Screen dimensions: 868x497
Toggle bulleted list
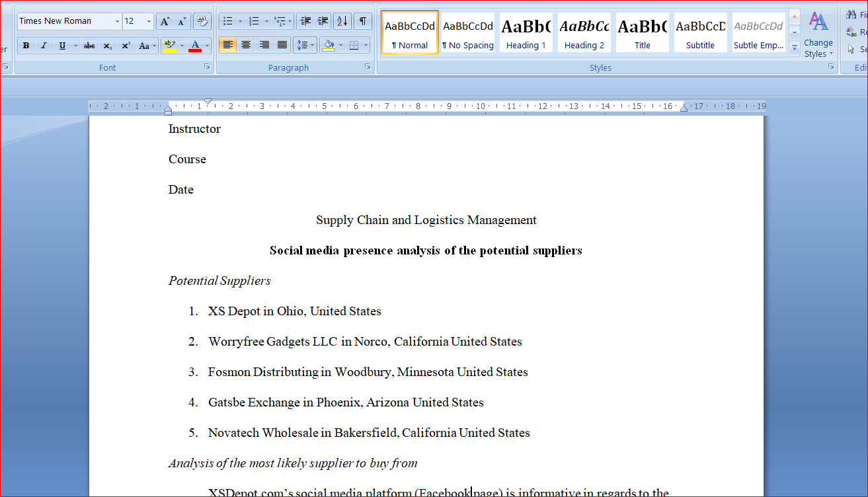(x=227, y=21)
